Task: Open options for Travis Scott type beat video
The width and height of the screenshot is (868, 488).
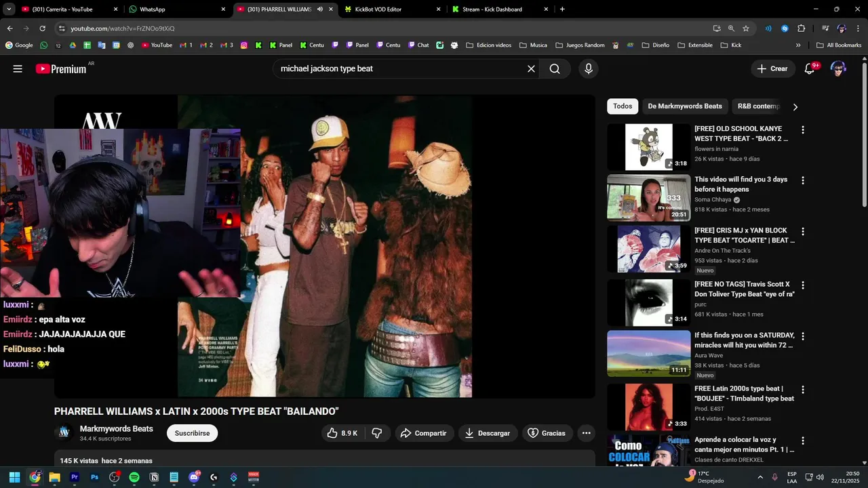Action: (x=803, y=285)
